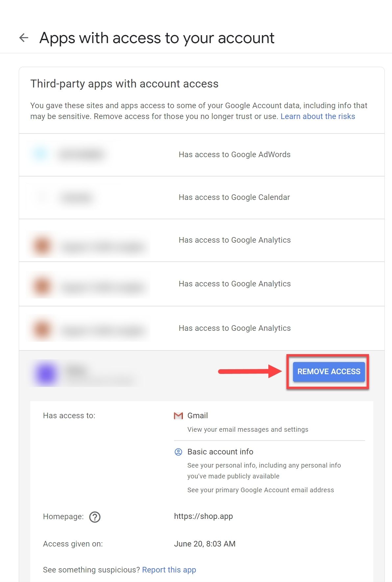Click "View your email messages and settings" text

pyautogui.click(x=248, y=429)
